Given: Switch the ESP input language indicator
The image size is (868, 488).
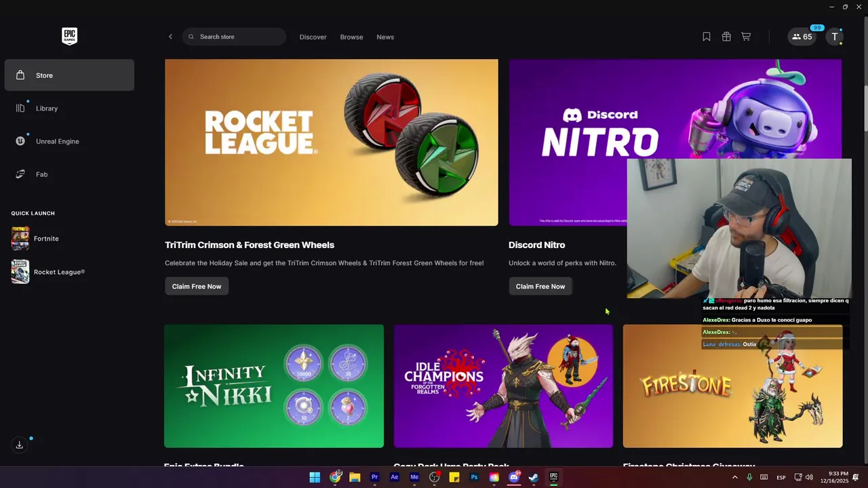Looking at the screenshot, I should click(x=781, y=477).
